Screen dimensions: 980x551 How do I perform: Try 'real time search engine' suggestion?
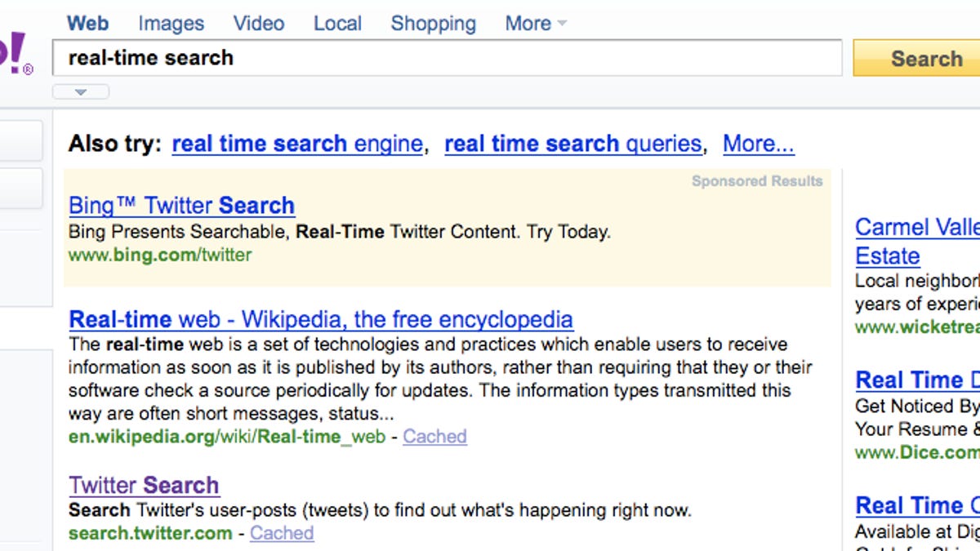(297, 144)
